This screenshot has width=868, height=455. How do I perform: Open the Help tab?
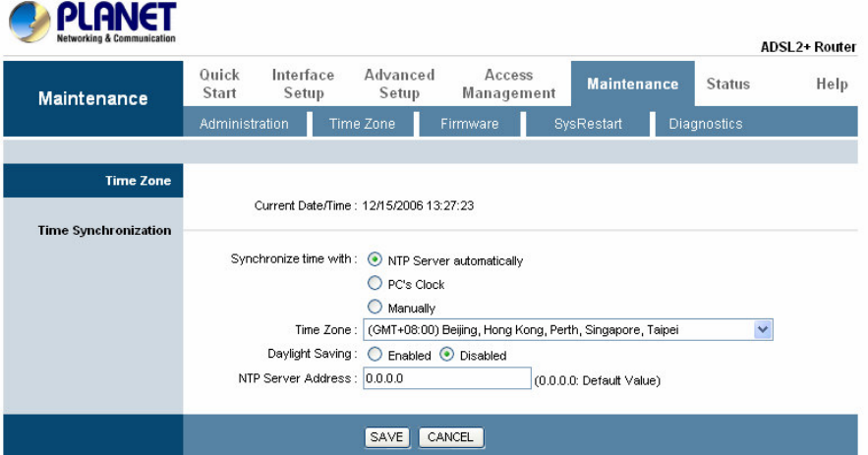pyautogui.click(x=832, y=85)
